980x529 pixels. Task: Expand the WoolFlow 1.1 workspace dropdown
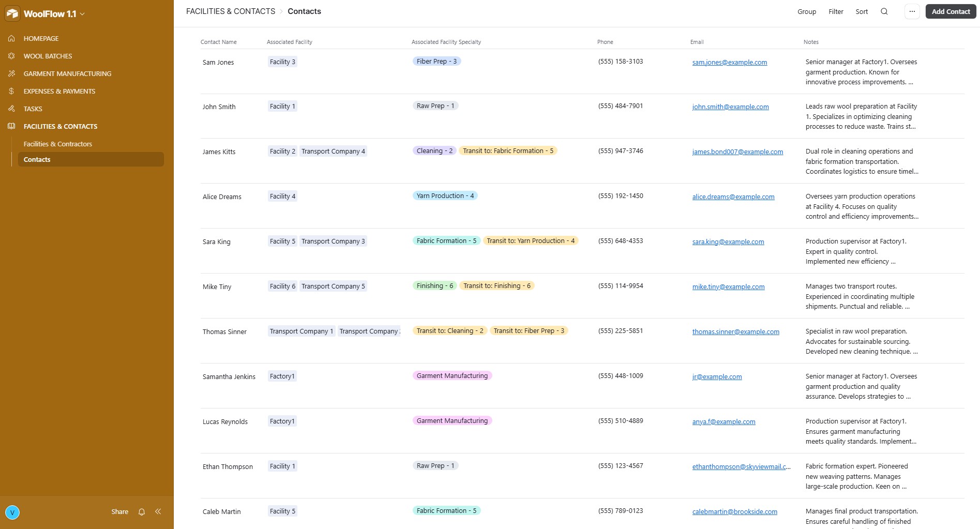tap(82, 14)
